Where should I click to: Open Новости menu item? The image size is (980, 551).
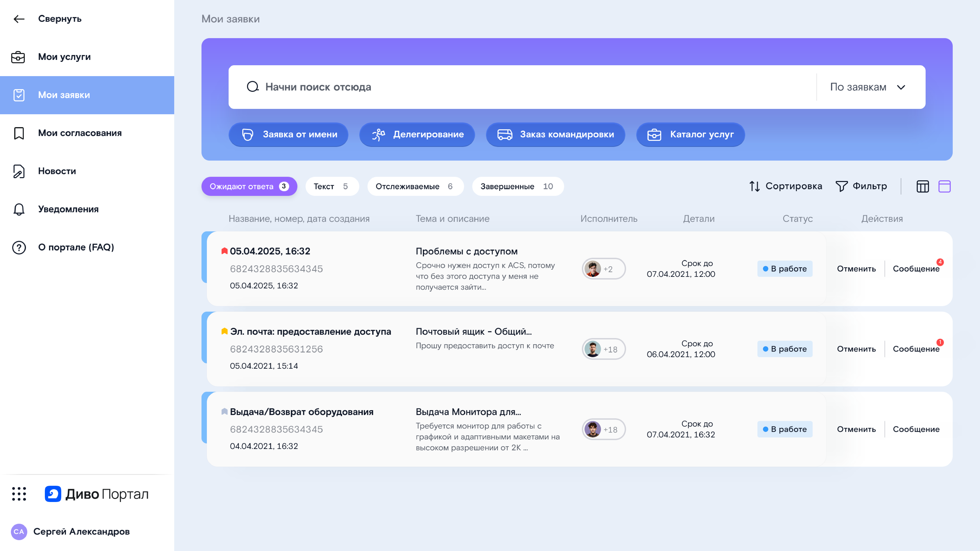87,171
